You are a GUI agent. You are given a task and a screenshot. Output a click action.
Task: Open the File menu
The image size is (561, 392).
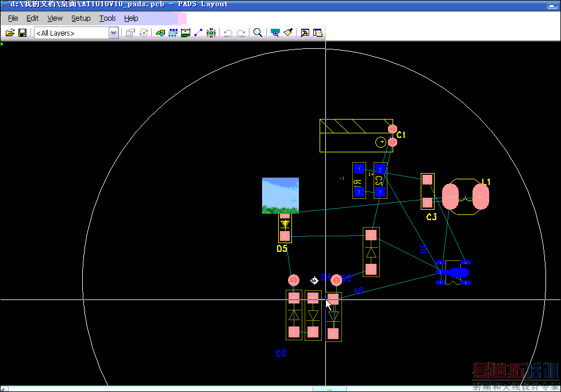(13, 18)
